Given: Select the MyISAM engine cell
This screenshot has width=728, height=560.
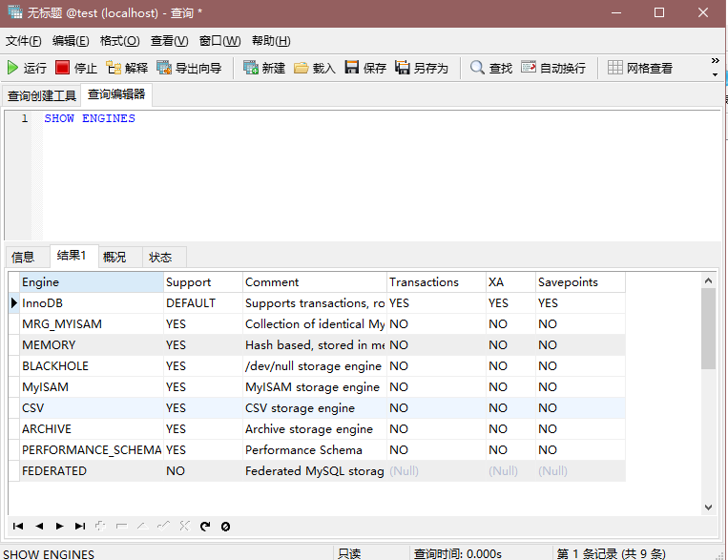Looking at the screenshot, I should pos(92,386).
